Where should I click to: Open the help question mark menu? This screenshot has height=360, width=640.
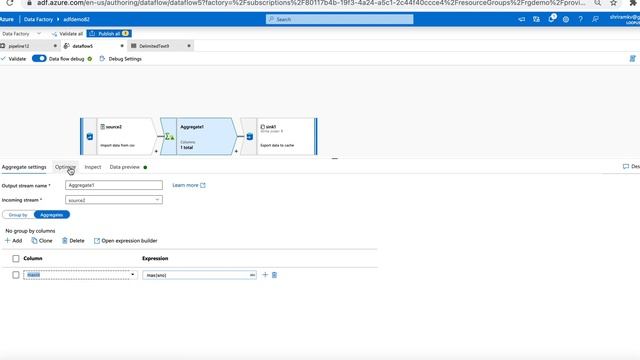coord(580,19)
